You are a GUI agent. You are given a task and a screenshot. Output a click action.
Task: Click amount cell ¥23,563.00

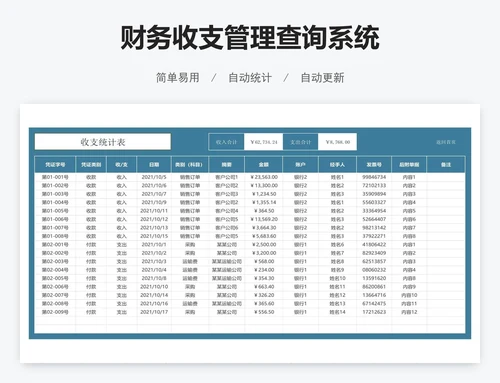click(x=264, y=177)
